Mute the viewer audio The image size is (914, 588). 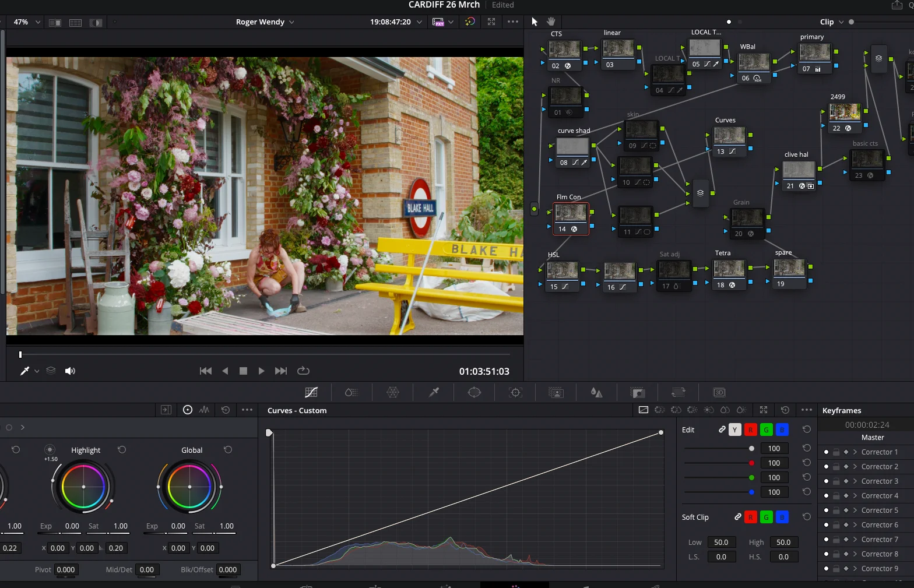[x=70, y=371]
